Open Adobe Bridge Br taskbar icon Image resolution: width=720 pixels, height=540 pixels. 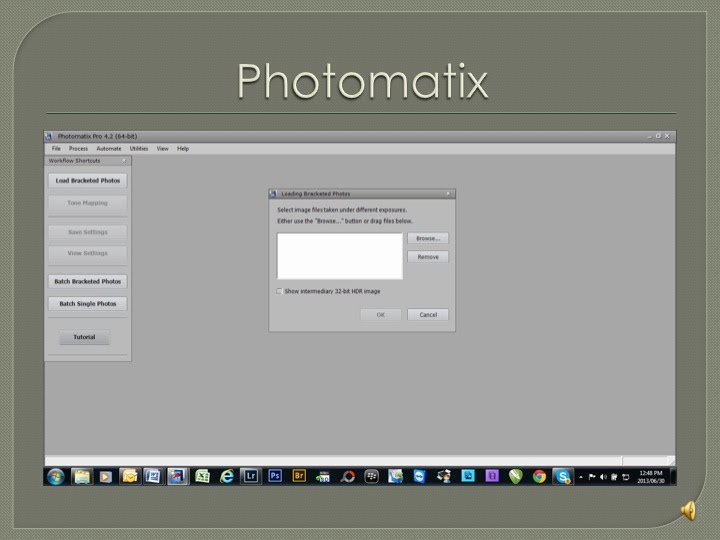pos(299,476)
